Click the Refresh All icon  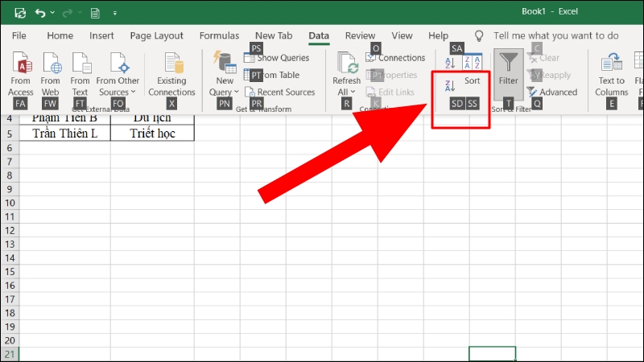pos(347,63)
